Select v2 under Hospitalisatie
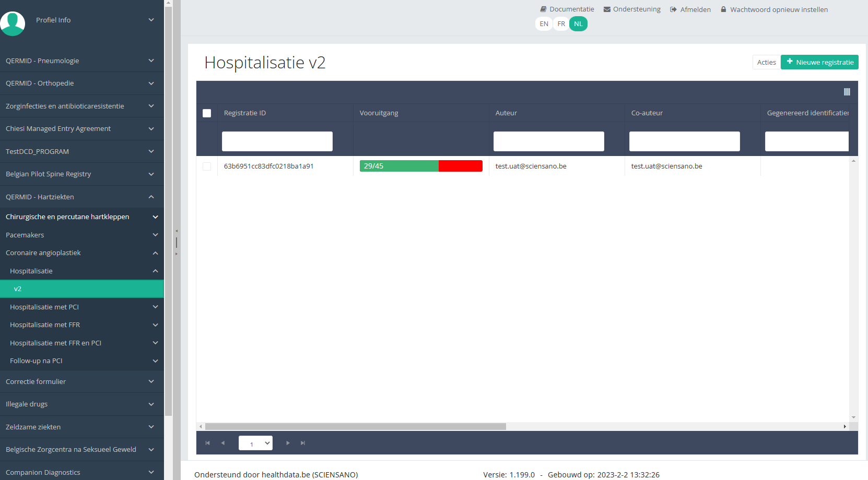The image size is (868, 480). tap(81, 289)
